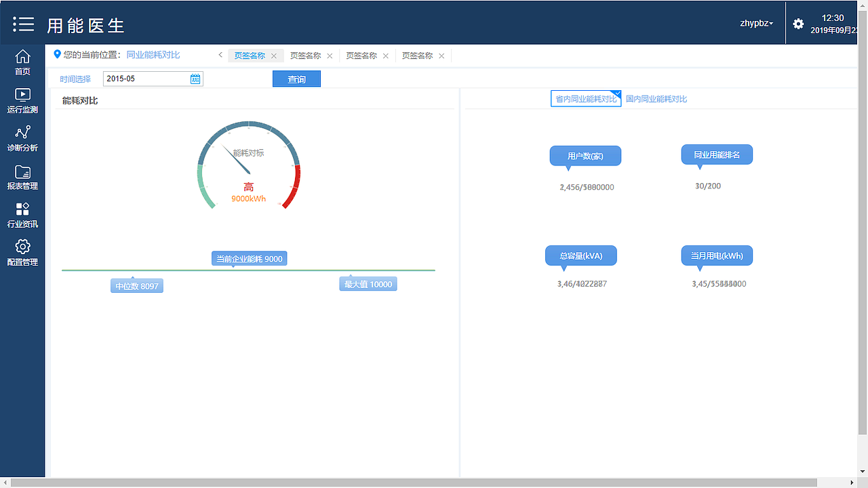Screen dimensions: 868x488
Task: Open 行业资讯 industry news in sidebar
Action: [x=22, y=215]
